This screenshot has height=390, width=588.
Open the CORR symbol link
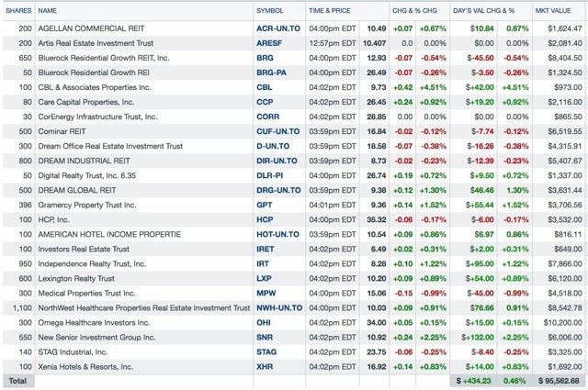[x=267, y=117]
